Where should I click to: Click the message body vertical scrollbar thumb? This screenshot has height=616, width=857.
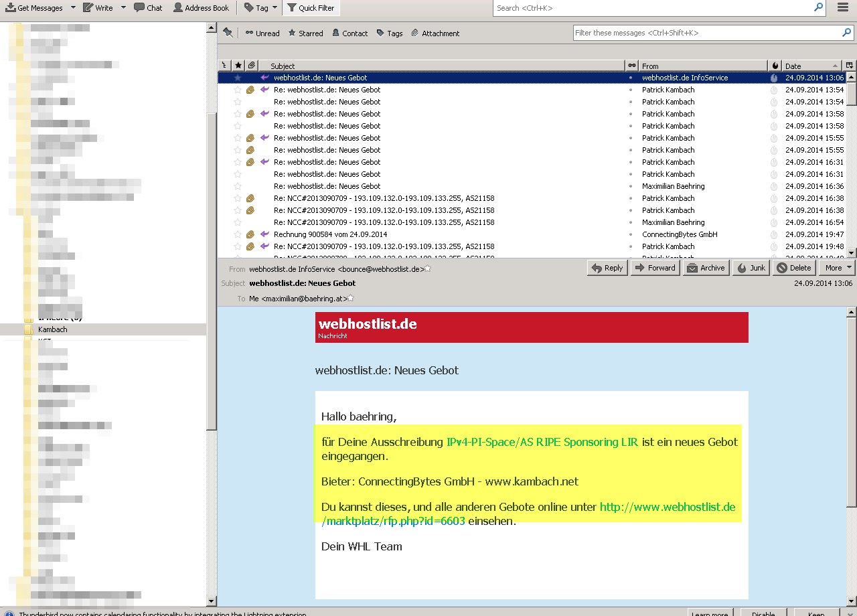(852, 412)
